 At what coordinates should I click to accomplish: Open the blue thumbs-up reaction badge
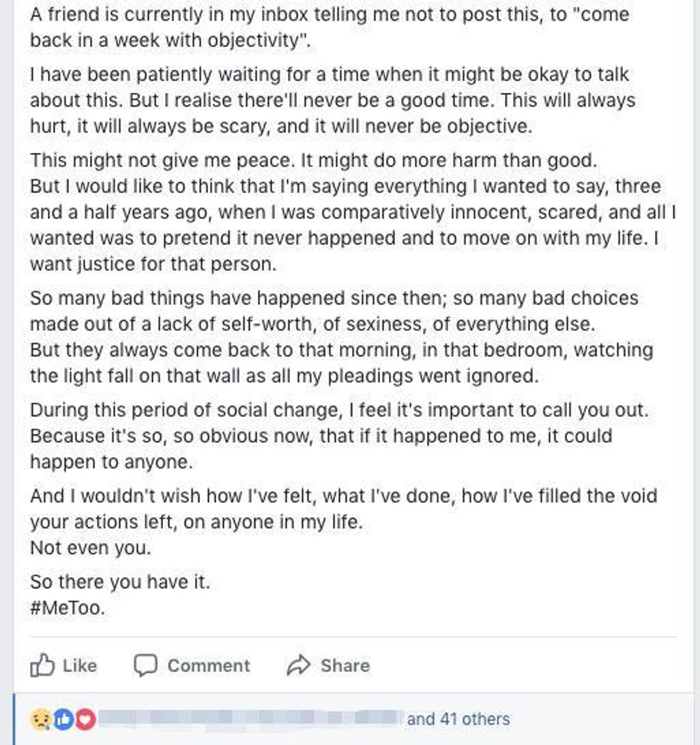click(x=64, y=719)
